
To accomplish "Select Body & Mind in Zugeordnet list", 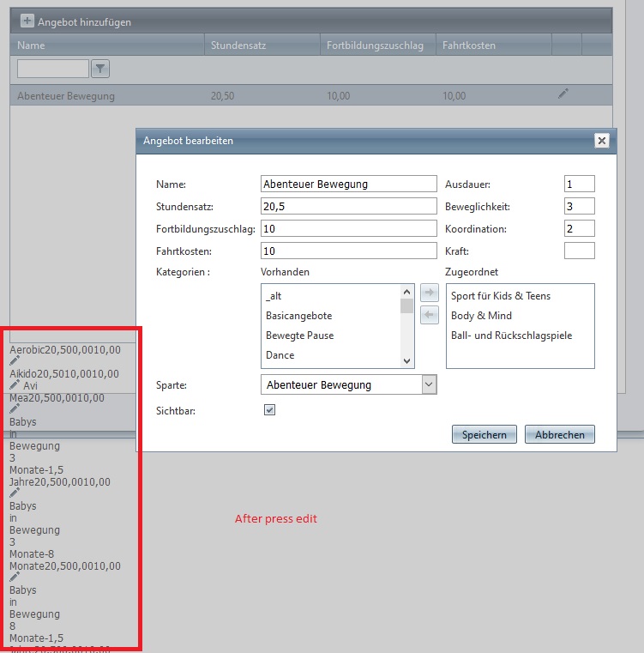I will [x=481, y=316].
